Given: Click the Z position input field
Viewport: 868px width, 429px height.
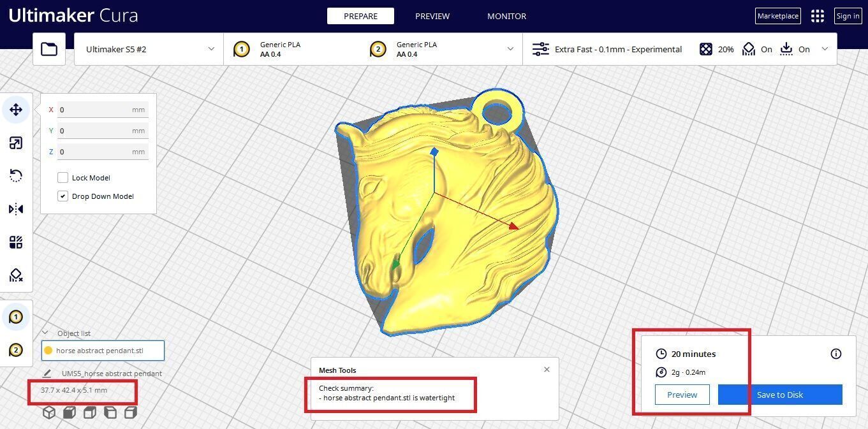Looking at the screenshot, I should point(103,152).
